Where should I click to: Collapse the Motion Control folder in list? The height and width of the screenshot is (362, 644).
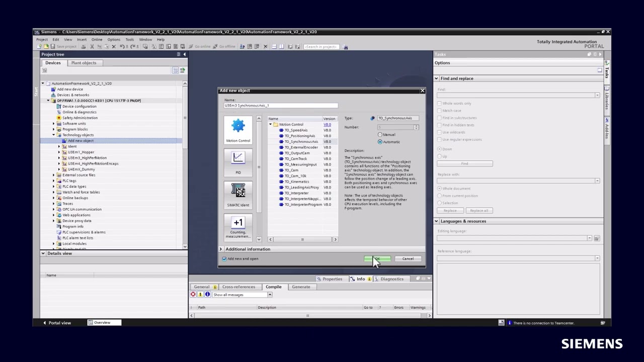pyautogui.click(x=271, y=124)
